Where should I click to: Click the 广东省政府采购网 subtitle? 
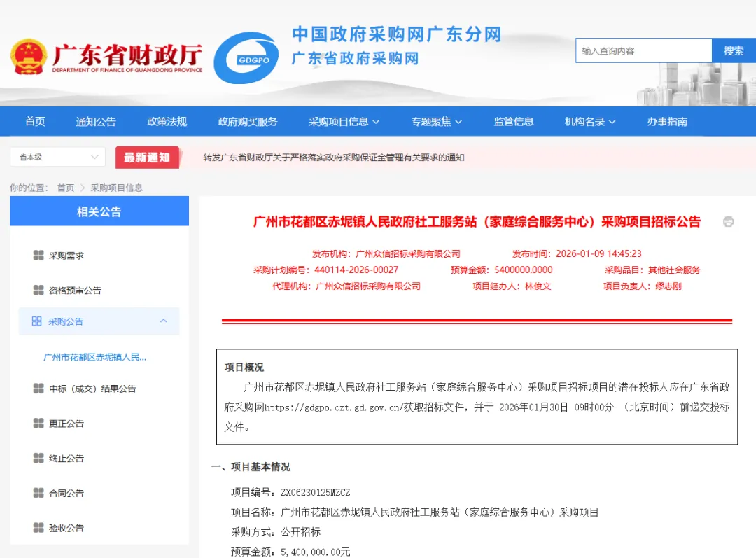[x=355, y=58]
